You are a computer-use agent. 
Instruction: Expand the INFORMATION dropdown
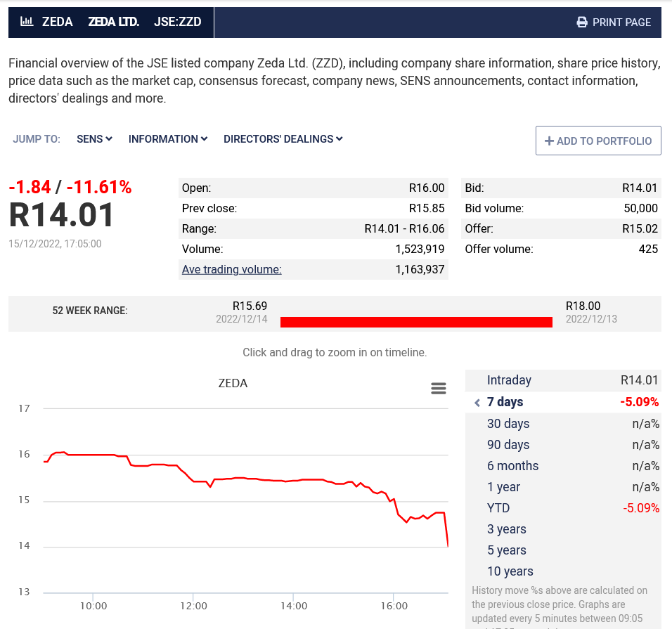pos(168,139)
